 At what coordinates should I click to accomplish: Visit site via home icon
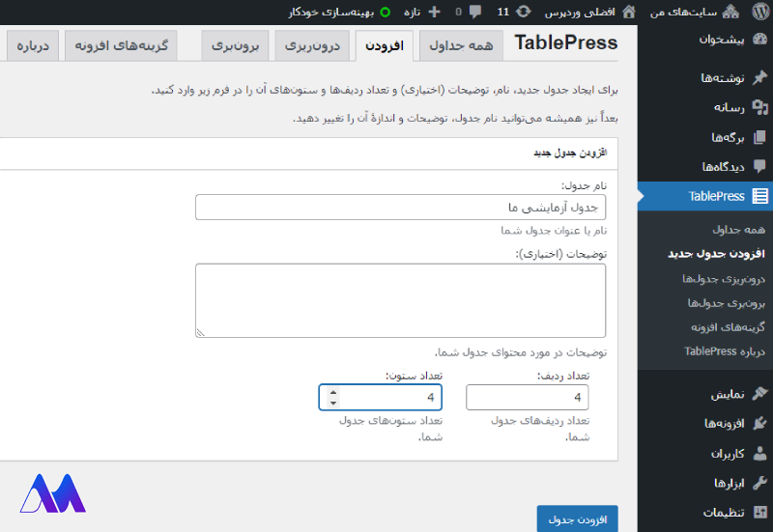pyautogui.click(x=629, y=12)
